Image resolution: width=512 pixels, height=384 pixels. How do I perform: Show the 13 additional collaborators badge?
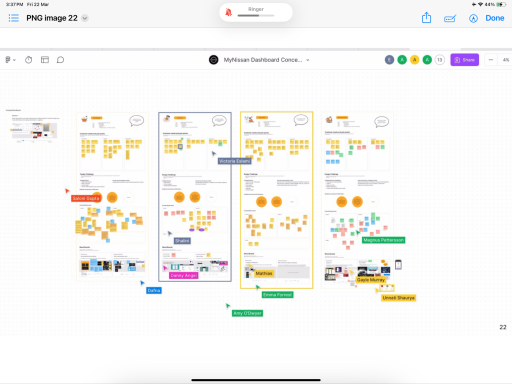pyautogui.click(x=440, y=60)
